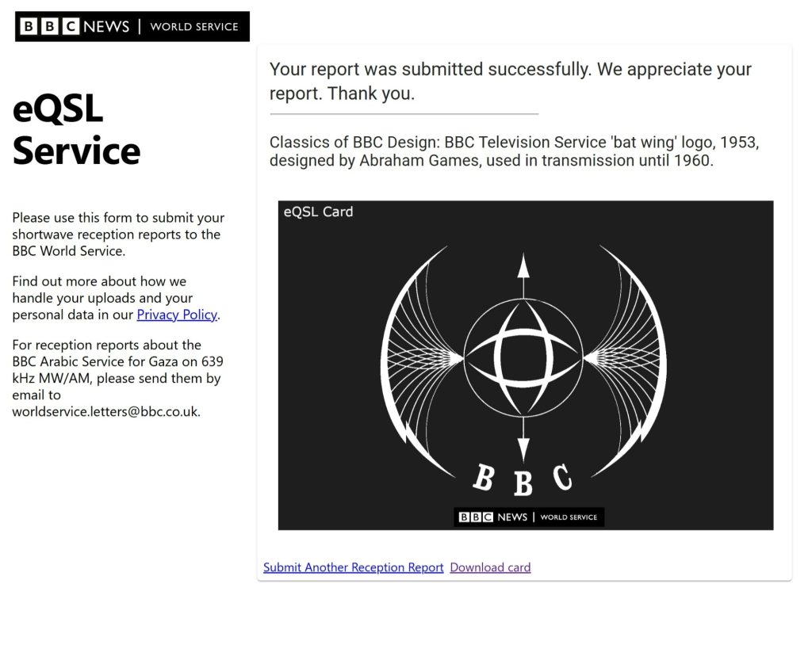This screenshot has height=645, width=812.
Task: Click the small BBC News logo on card
Action: coord(529,517)
